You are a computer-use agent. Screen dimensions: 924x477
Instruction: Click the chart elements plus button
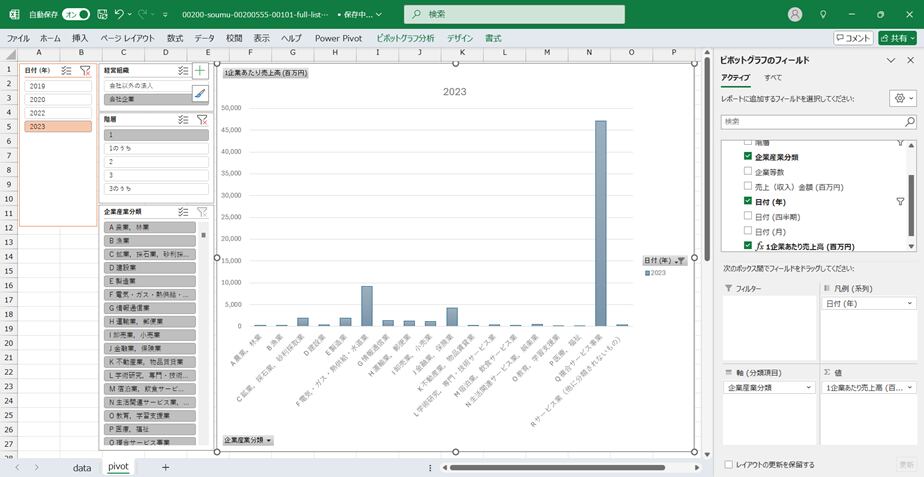[200, 71]
